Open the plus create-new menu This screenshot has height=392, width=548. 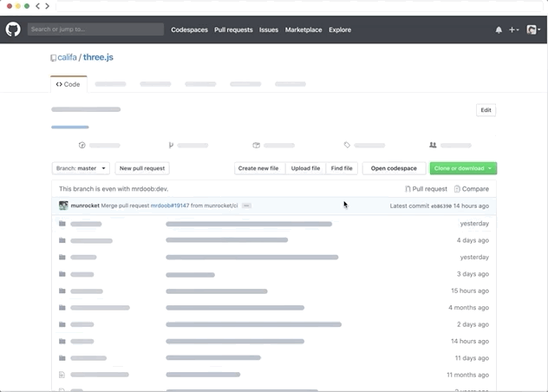point(513,29)
